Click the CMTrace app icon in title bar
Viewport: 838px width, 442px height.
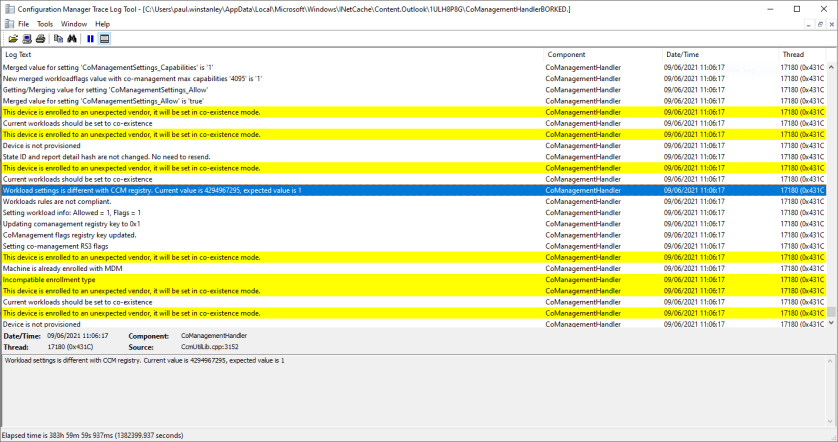click(9, 9)
